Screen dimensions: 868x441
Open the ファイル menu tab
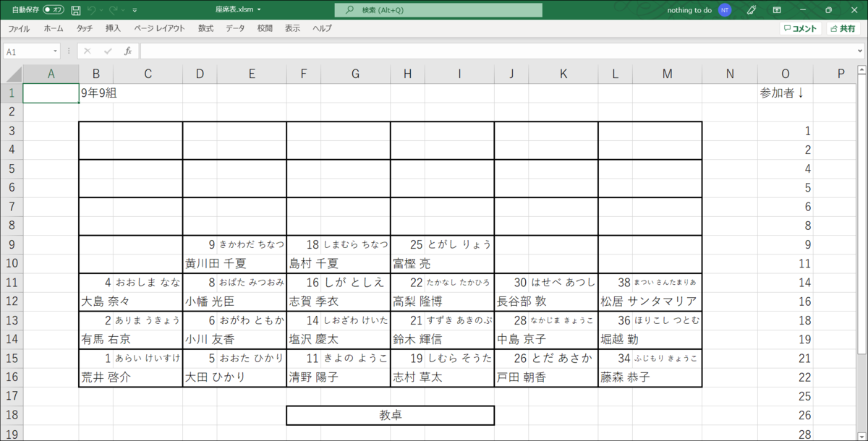coord(19,28)
